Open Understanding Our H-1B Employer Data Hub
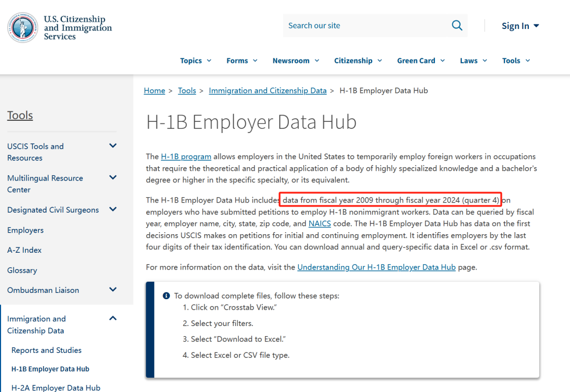Image resolution: width=570 pixels, height=392 pixels. click(376, 267)
